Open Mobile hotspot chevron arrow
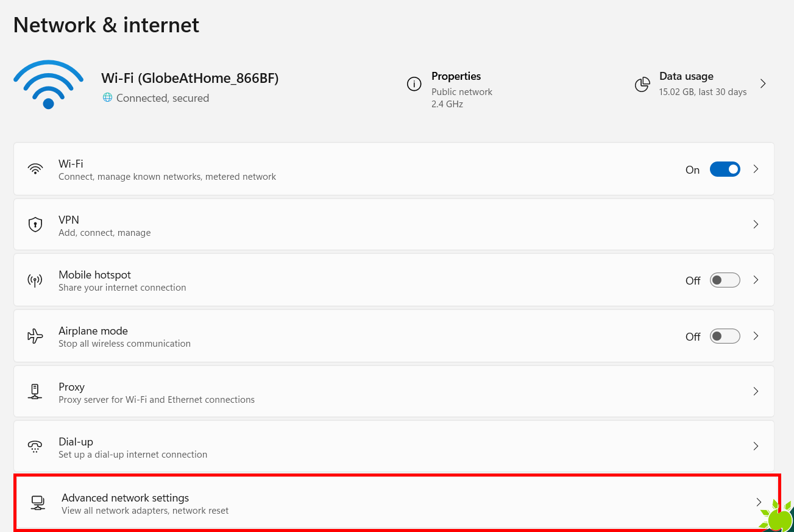Screen dimensions: 794x532 (756, 280)
